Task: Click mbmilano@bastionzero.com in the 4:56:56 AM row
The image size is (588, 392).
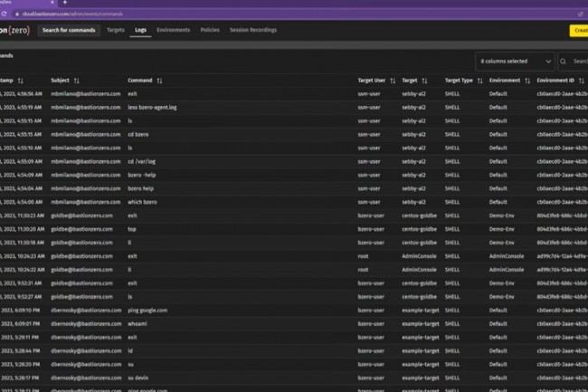Action: [x=86, y=94]
